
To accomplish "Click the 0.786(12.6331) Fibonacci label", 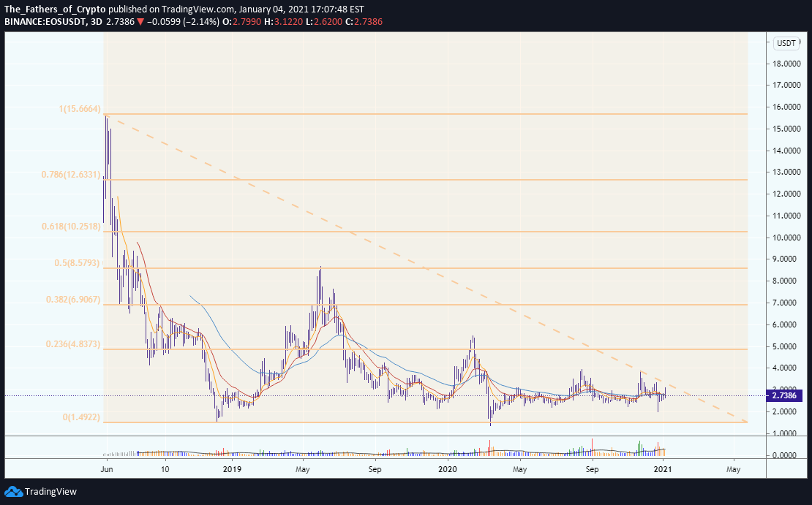I will point(71,175).
